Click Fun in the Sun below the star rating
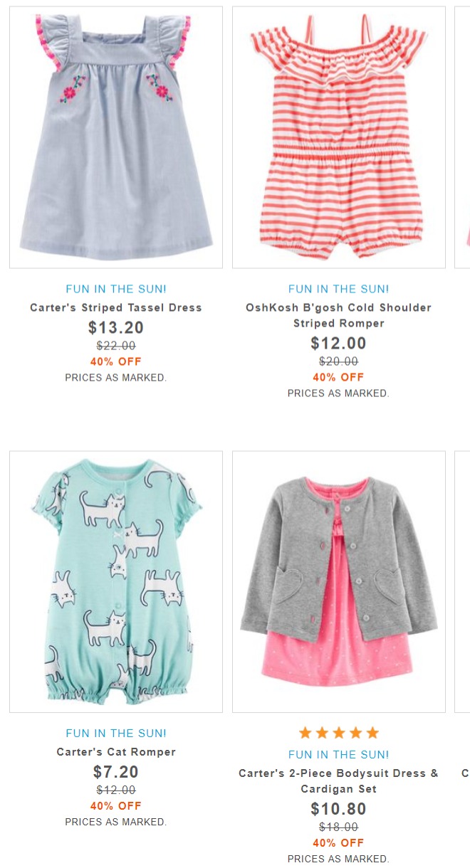The width and height of the screenshot is (470, 868). pos(339,755)
